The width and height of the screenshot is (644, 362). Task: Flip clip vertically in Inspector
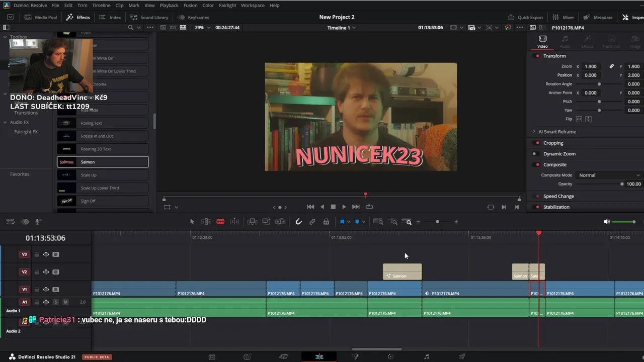tap(588, 119)
